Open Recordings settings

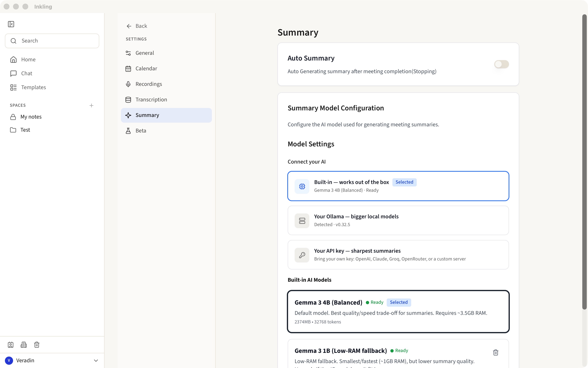coord(166,84)
